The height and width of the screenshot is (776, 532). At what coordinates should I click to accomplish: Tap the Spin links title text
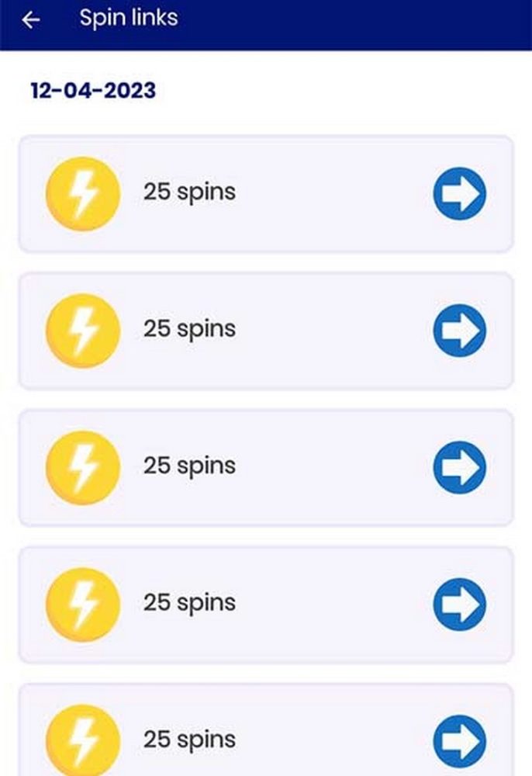128,17
